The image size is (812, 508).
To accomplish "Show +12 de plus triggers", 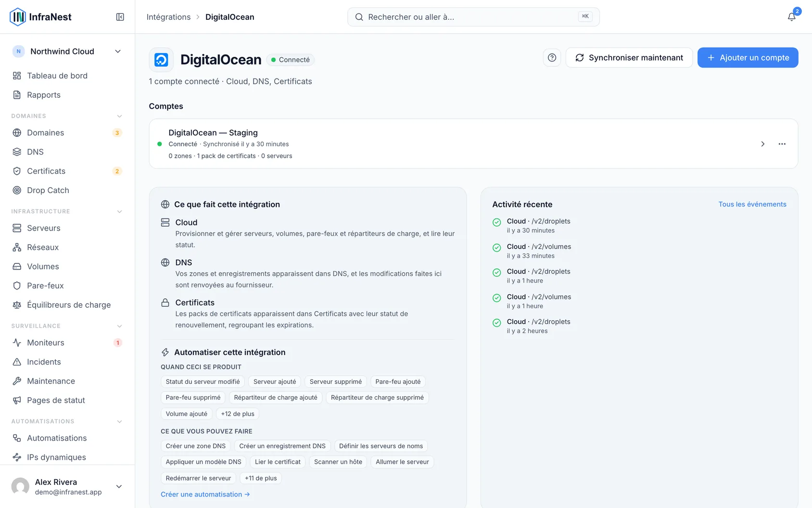I will (238, 414).
